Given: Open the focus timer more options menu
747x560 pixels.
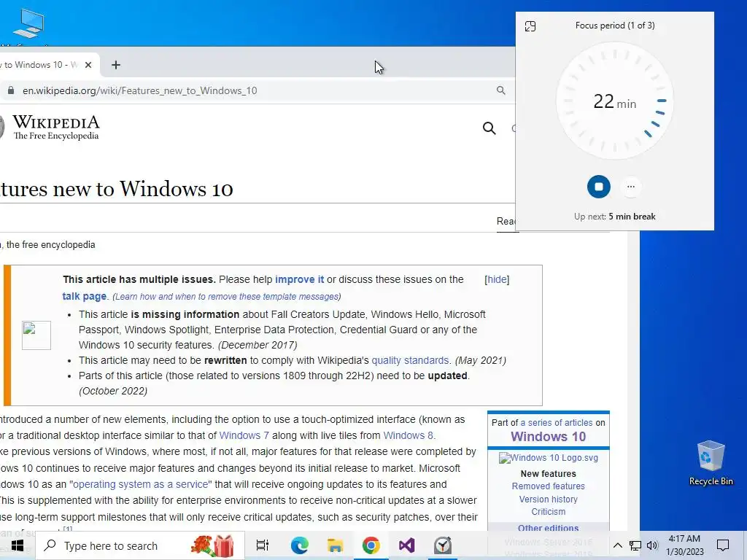Looking at the screenshot, I should pos(631,187).
